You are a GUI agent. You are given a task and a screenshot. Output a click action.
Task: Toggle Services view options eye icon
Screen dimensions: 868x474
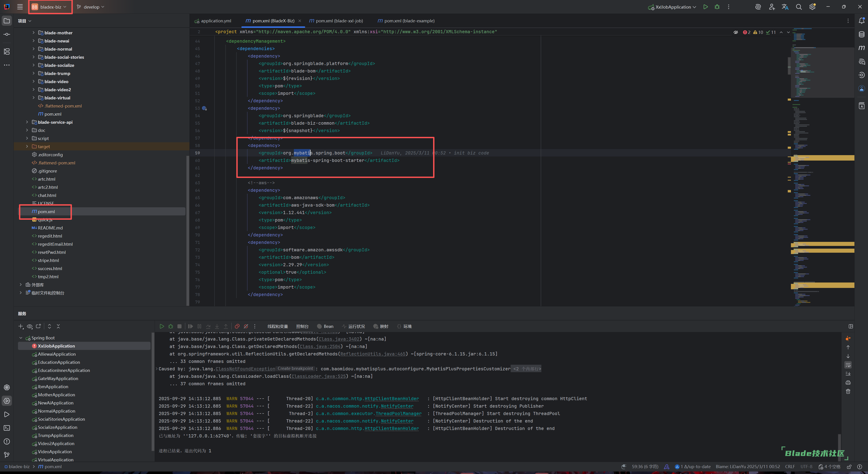pos(30,326)
